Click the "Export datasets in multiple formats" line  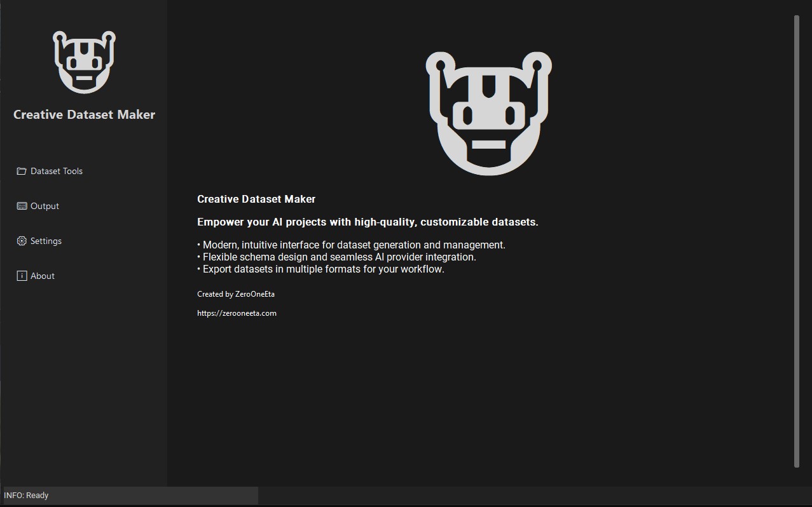(x=320, y=269)
